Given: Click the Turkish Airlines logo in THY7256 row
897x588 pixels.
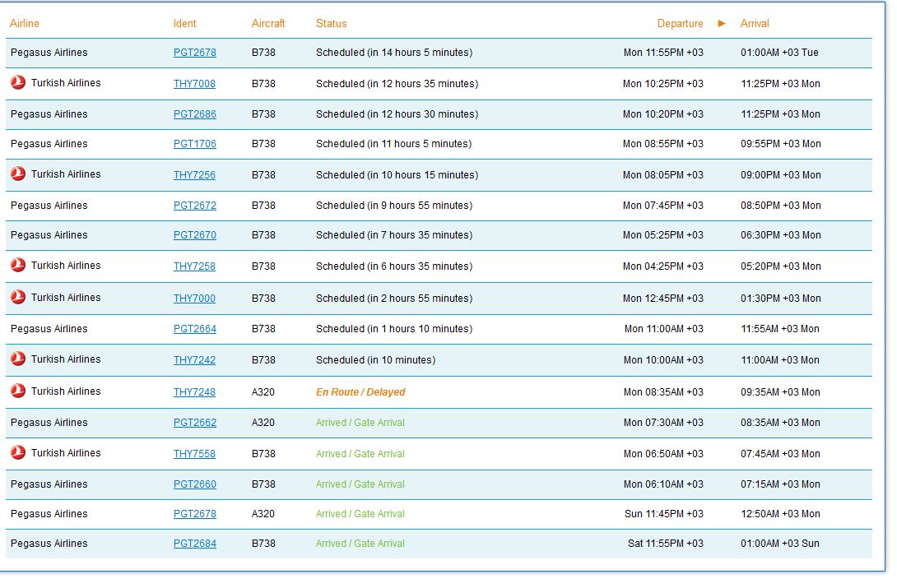Looking at the screenshot, I should coord(18,174).
